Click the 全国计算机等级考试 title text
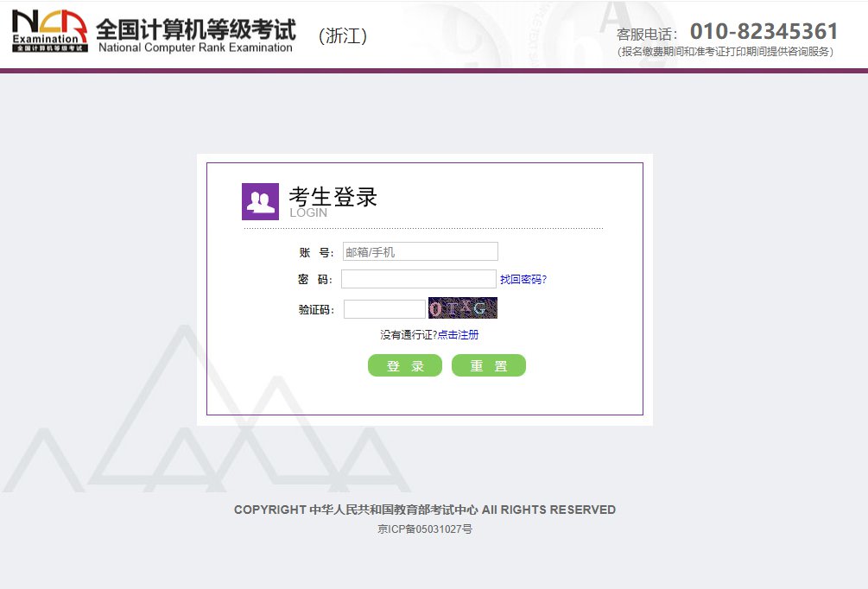 coord(197,29)
